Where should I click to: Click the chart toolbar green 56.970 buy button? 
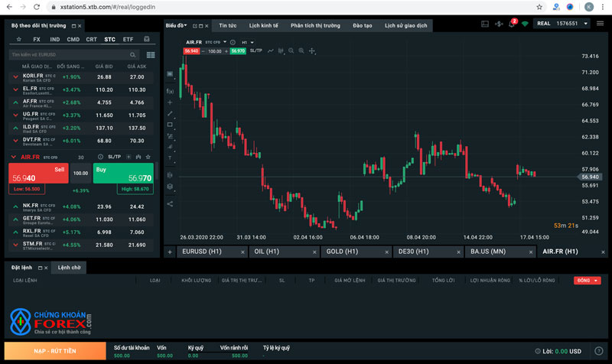(238, 51)
